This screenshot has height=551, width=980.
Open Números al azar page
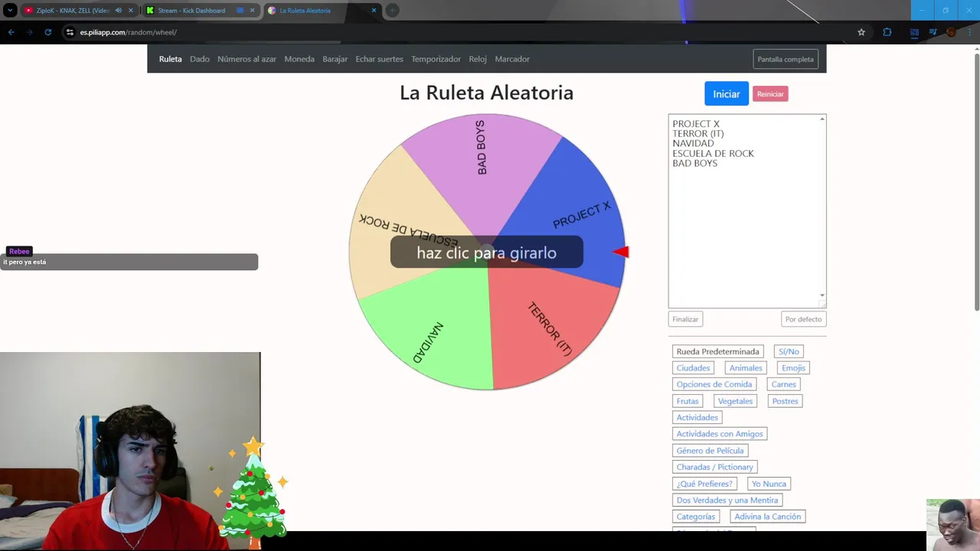[x=247, y=59]
